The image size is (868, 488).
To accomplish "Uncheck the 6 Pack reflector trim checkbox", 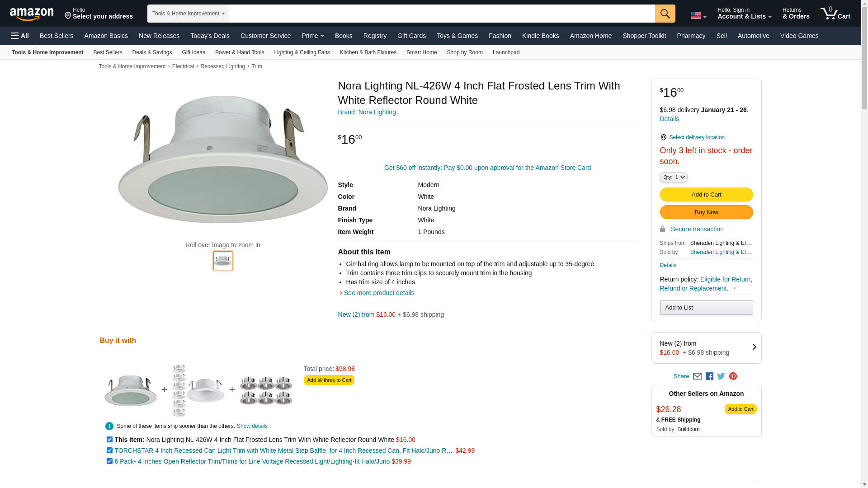I will pos(109,461).
